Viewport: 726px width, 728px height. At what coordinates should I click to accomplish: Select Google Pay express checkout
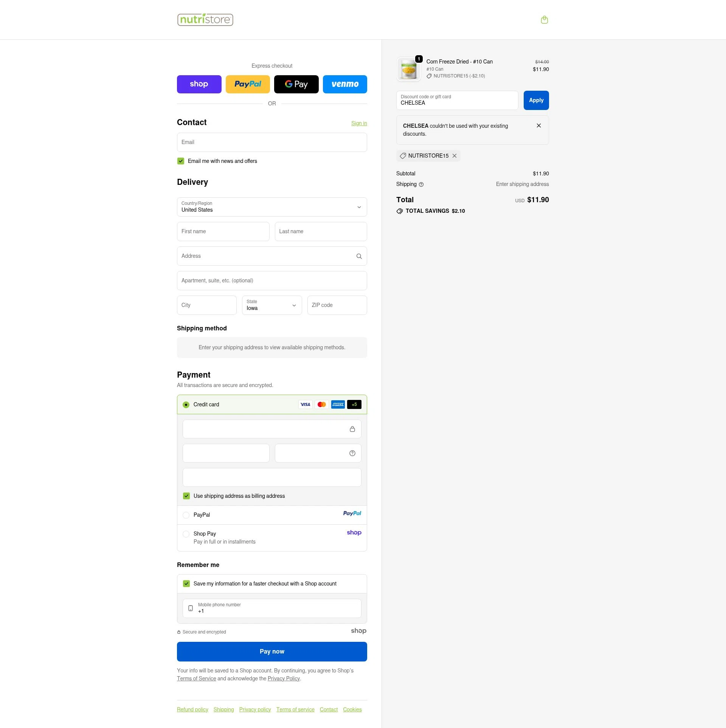point(296,84)
